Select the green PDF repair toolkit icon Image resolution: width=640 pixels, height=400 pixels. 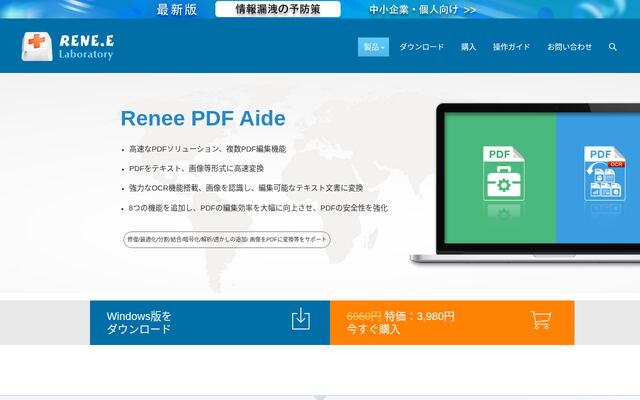(x=504, y=173)
